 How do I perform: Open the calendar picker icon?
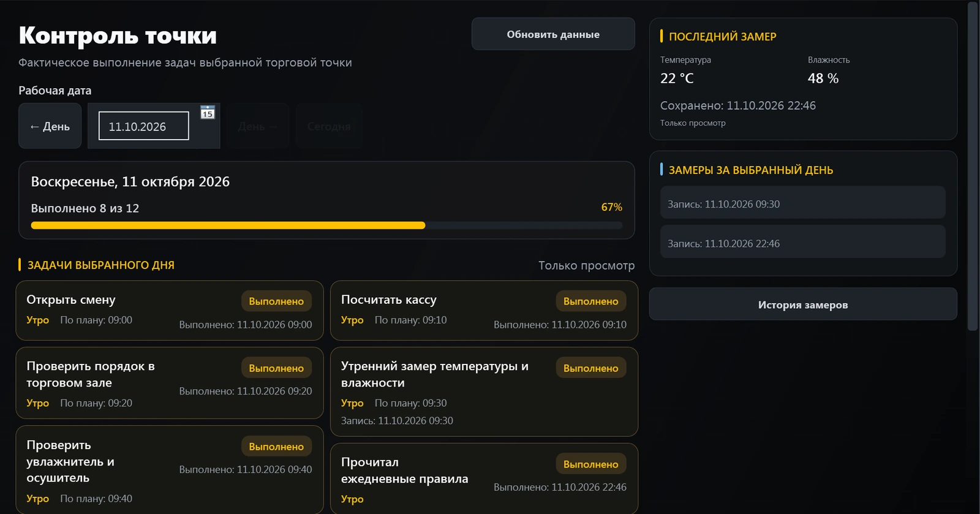click(208, 113)
